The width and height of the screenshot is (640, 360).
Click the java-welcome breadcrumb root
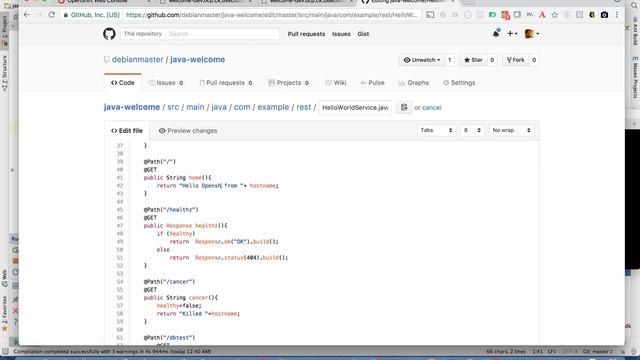pos(132,107)
